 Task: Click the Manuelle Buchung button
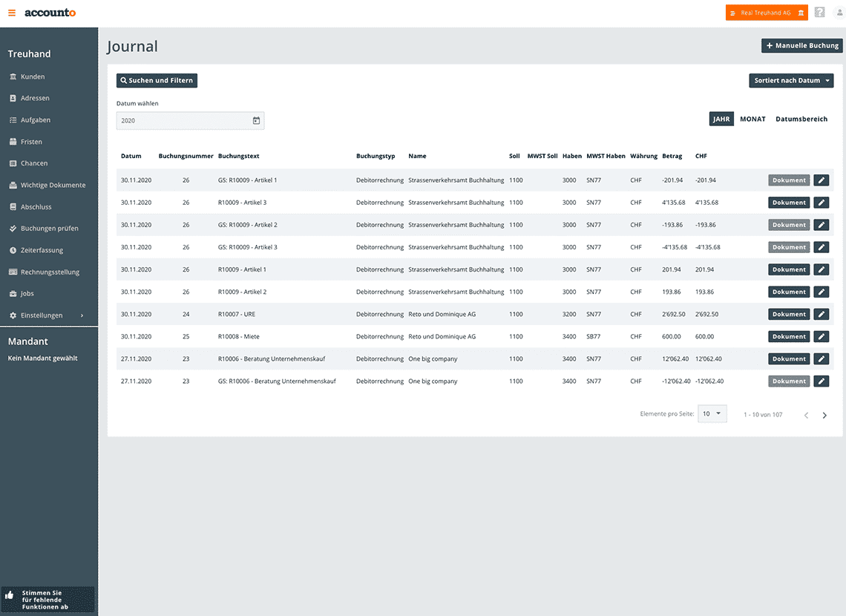(802, 45)
